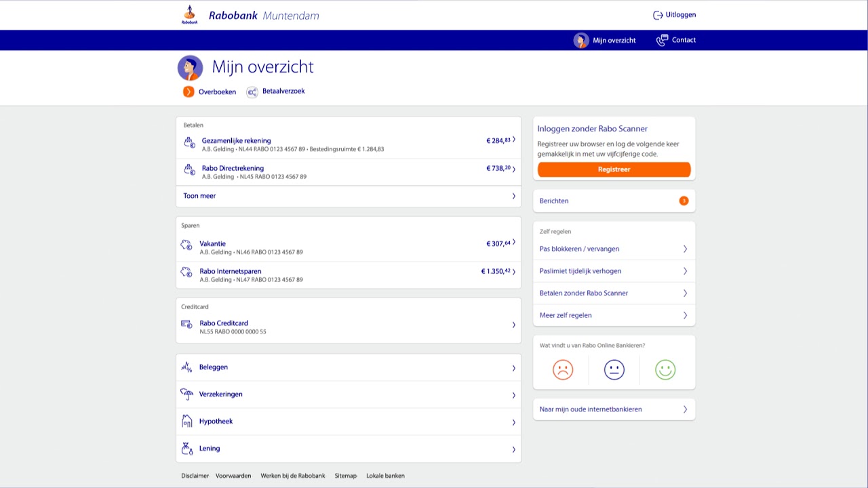Open Hypotheek section via its chevron
This screenshot has height=488, width=868.
[513, 422]
